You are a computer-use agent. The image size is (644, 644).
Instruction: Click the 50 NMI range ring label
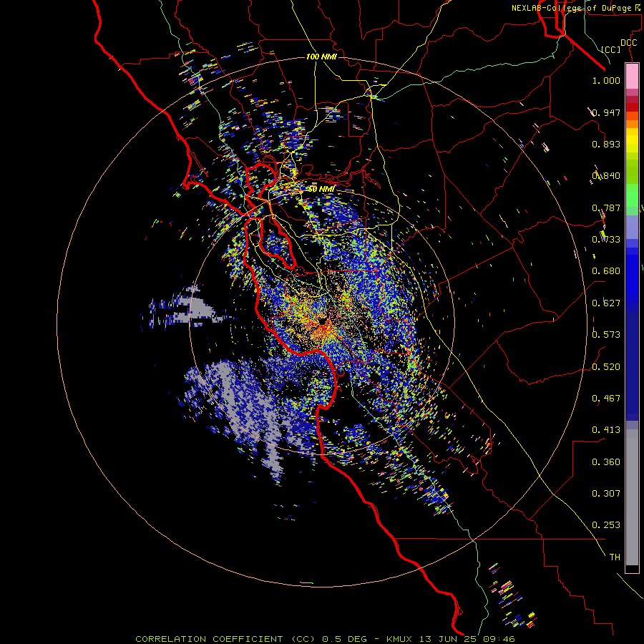pyautogui.click(x=321, y=189)
